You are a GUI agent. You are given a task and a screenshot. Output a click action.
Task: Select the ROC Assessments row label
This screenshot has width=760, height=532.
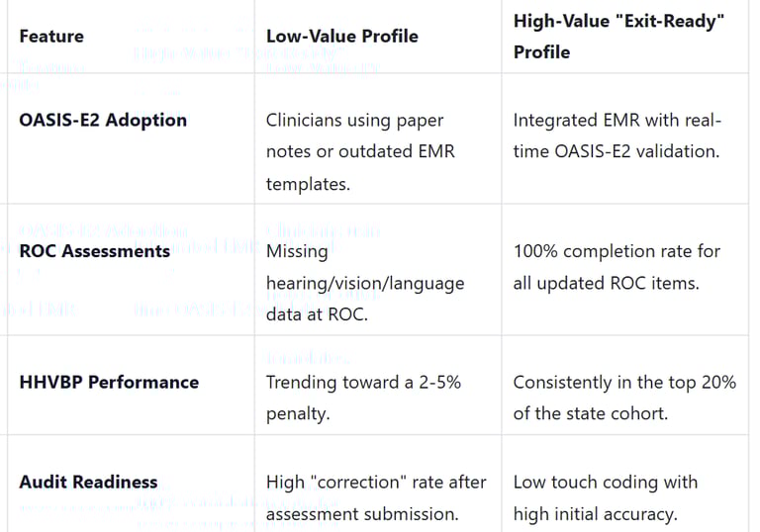tap(95, 251)
